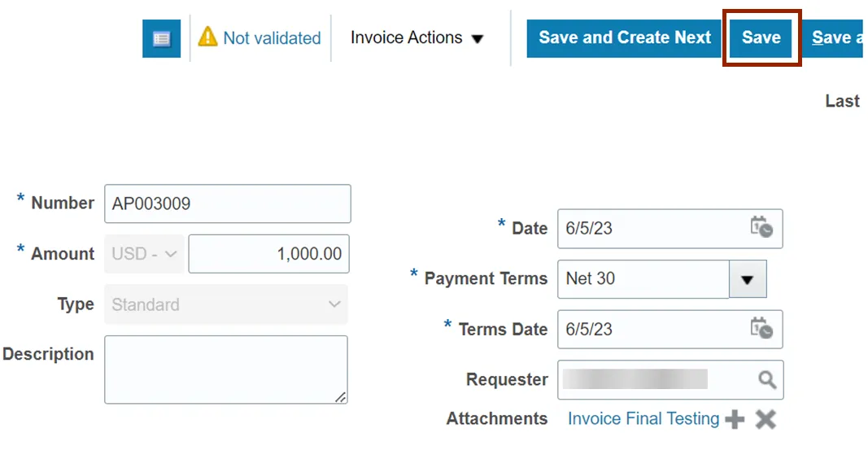Click the Requester search magnifier icon
Image resolution: width=868 pixels, height=455 pixels.
(766, 380)
